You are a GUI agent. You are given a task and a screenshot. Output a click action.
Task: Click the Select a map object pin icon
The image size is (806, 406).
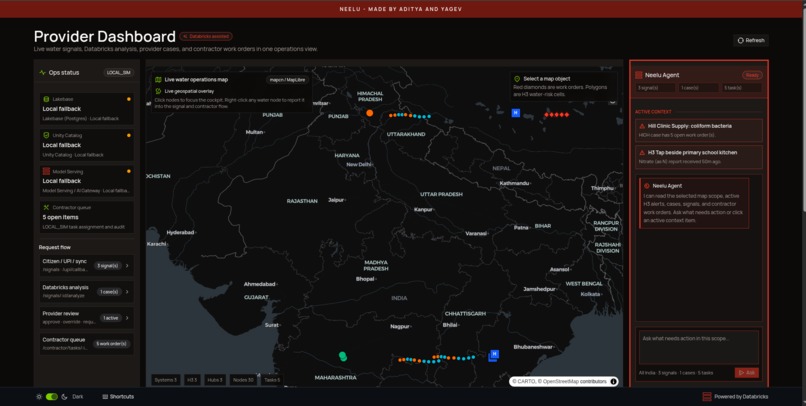[517, 79]
